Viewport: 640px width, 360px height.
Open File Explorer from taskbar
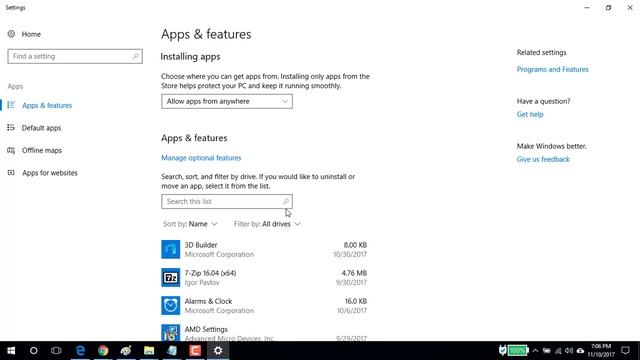click(149, 351)
